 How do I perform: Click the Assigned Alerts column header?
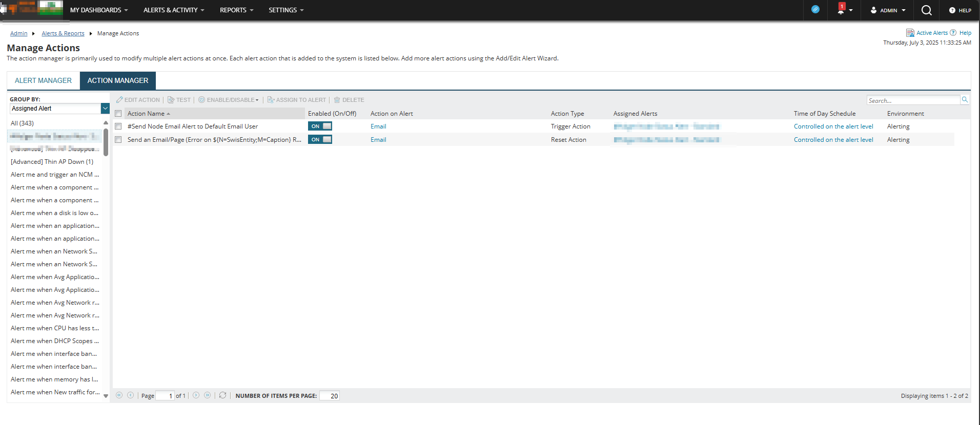(635, 114)
